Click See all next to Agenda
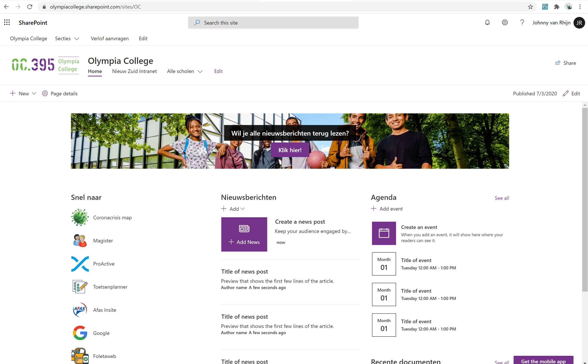 (x=501, y=198)
